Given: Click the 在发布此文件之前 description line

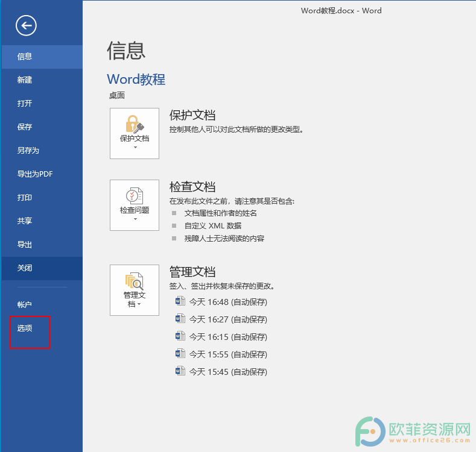Looking at the screenshot, I should click(232, 201).
